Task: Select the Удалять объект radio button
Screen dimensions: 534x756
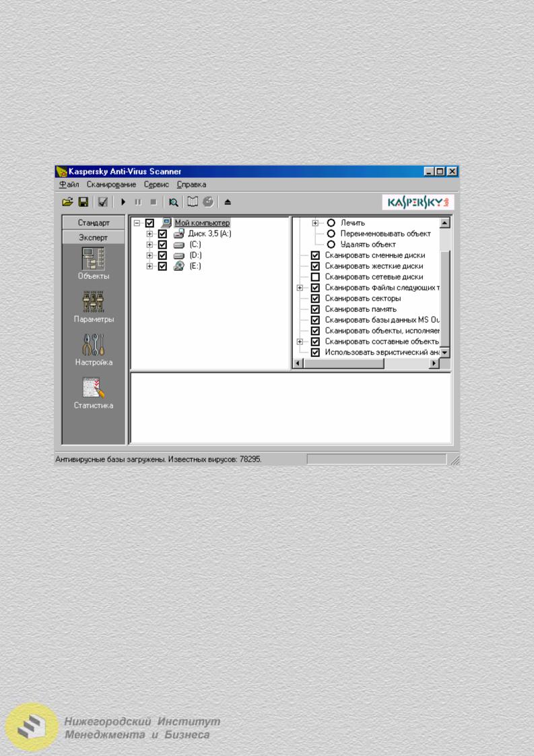Action: click(331, 245)
